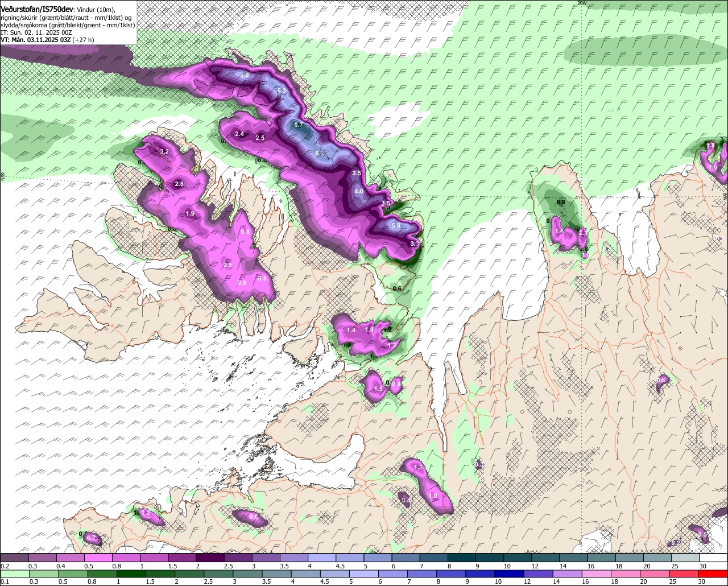
Task: Click the 1.7 value label on the map
Action: [391, 345]
